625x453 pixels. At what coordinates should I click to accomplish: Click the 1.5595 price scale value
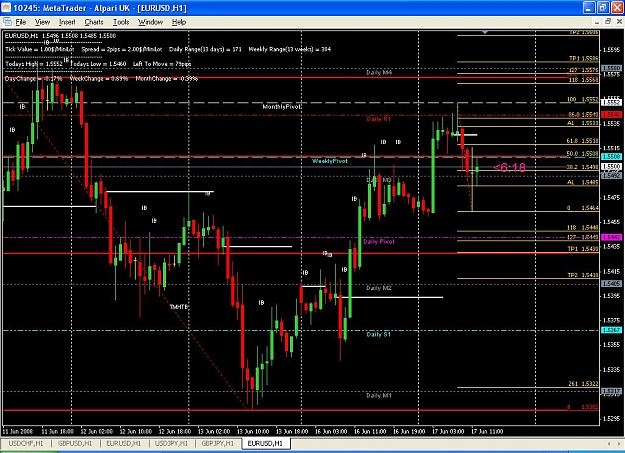[x=611, y=50]
